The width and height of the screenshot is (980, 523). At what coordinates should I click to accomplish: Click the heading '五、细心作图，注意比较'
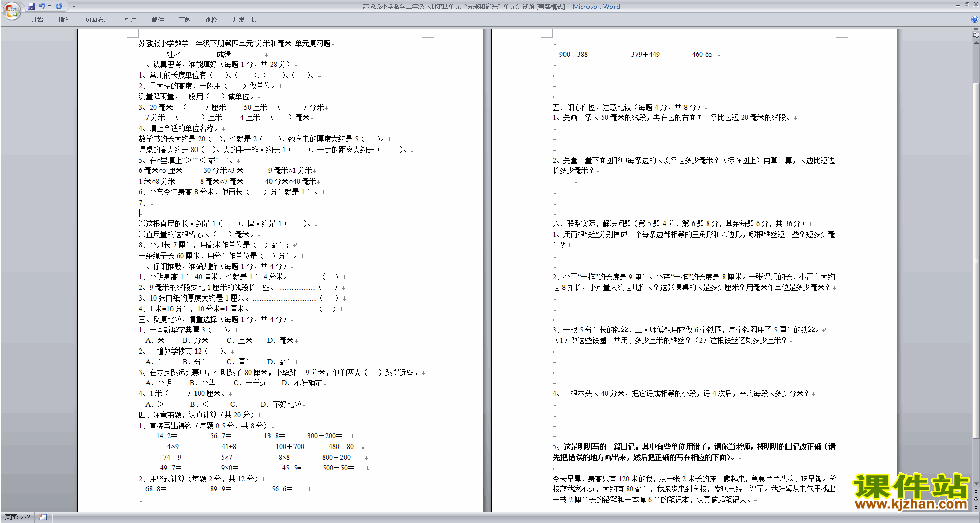coord(628,107)
